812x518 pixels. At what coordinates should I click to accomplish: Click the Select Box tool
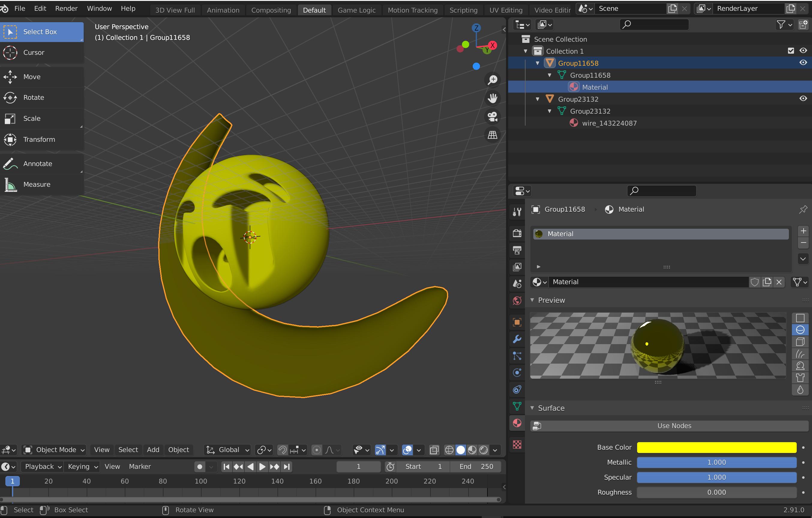(x=42, y=32)
